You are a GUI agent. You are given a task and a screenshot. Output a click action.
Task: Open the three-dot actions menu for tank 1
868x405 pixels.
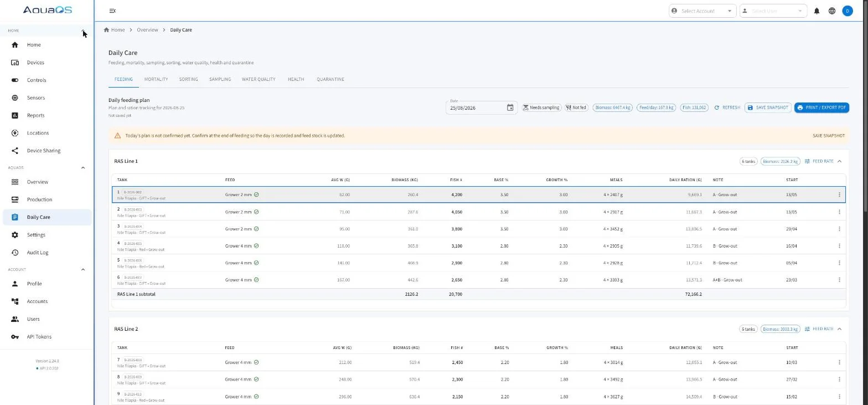[x=839, y=194]
